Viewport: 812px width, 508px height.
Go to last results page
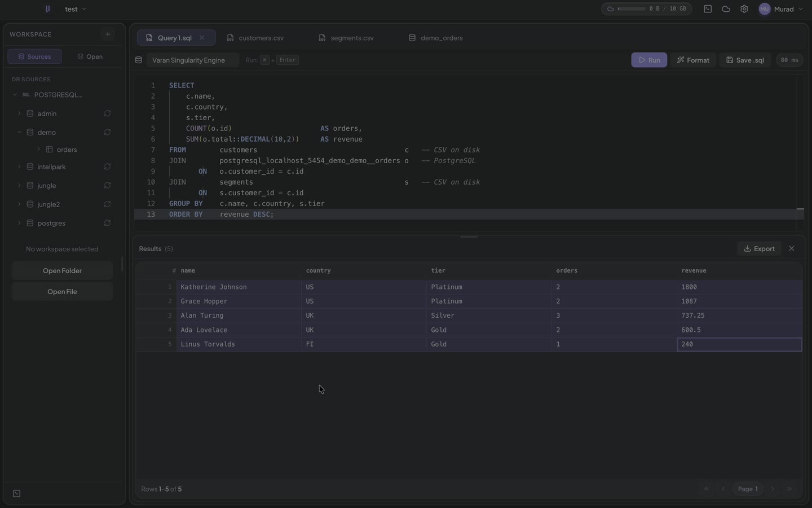tap(789, 489)
